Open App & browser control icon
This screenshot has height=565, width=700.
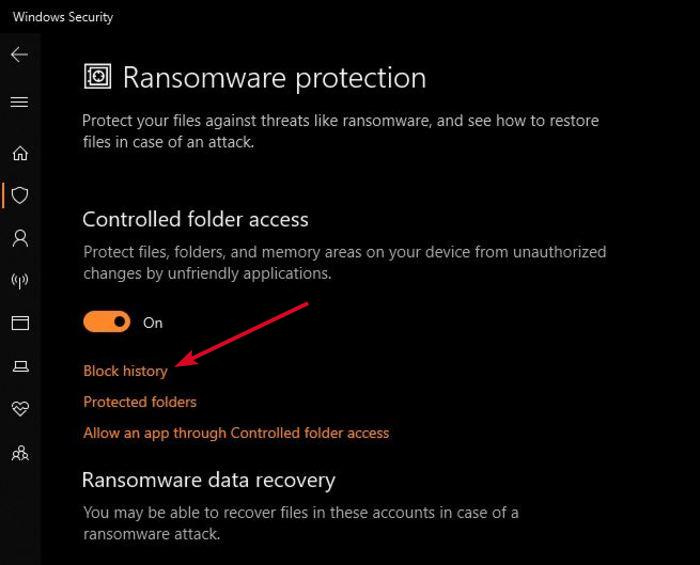tap(20, 323)
